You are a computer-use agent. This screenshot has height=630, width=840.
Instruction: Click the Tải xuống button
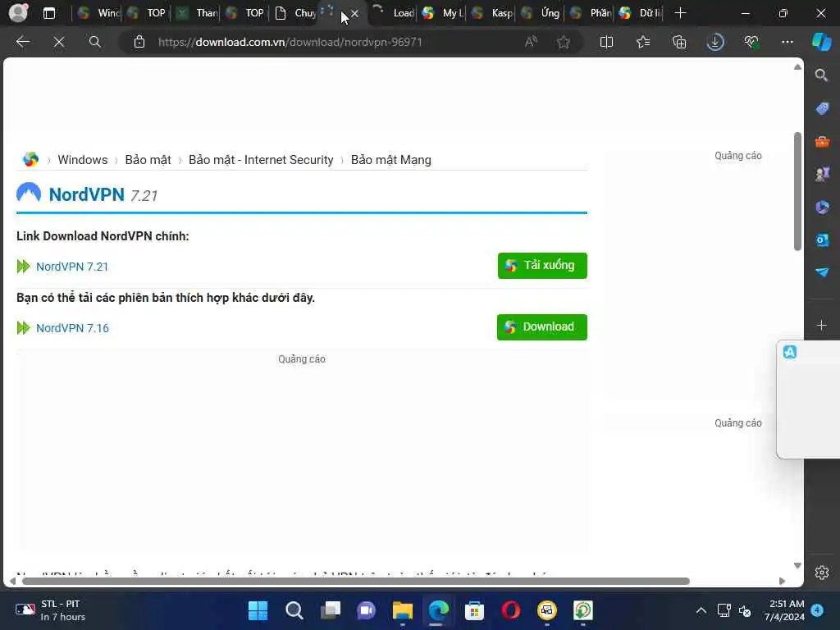(x=542, y=265)
